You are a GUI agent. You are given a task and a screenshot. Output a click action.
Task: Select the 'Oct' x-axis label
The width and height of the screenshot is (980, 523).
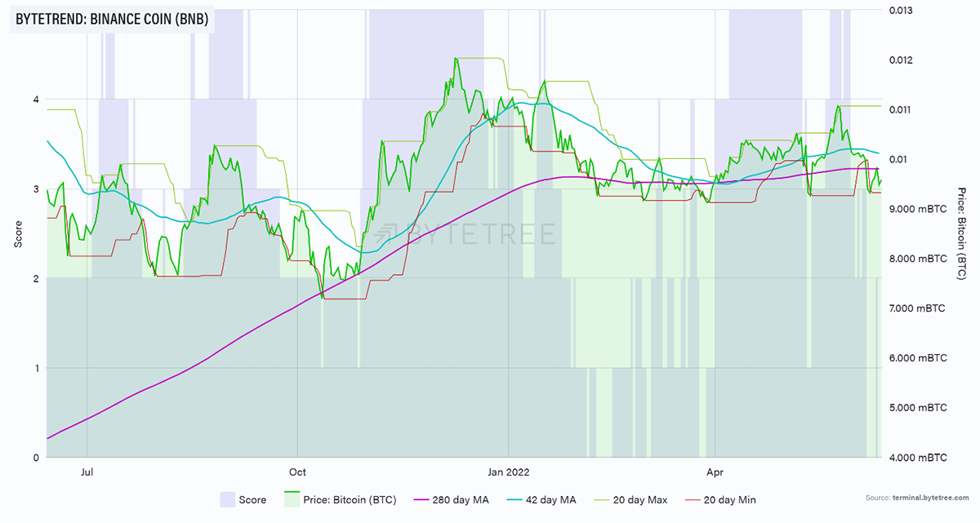pos(297,472)
